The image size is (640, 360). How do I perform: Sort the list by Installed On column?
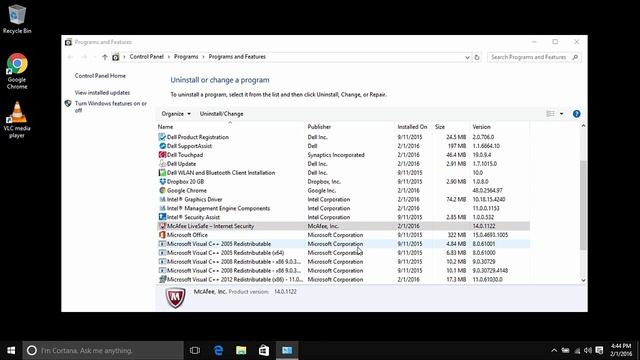[x=412, y=127]
